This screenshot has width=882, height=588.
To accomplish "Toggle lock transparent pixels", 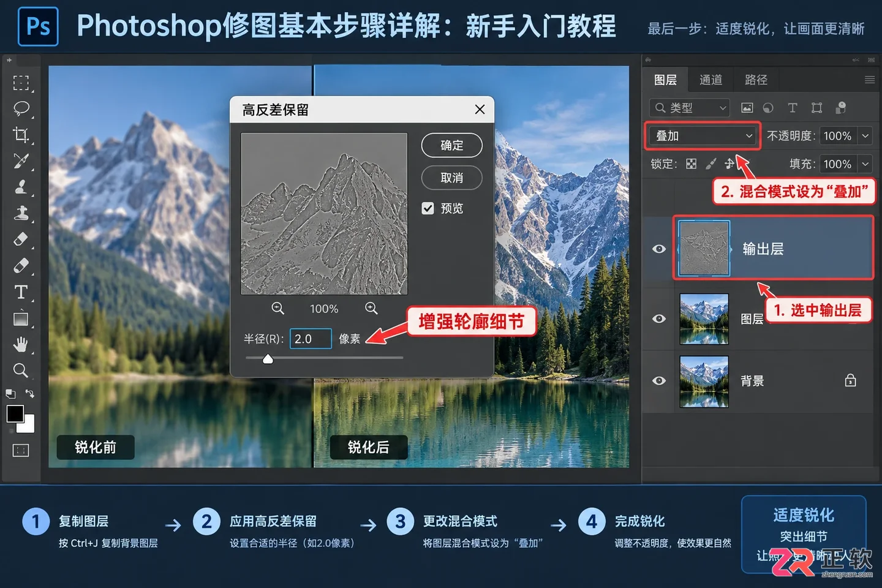I will [691, 164].
